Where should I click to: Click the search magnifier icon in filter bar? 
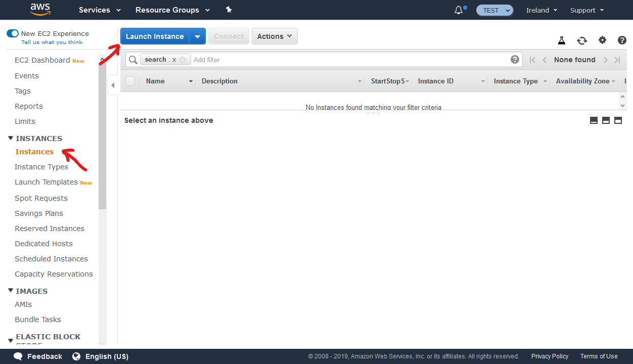133,60
